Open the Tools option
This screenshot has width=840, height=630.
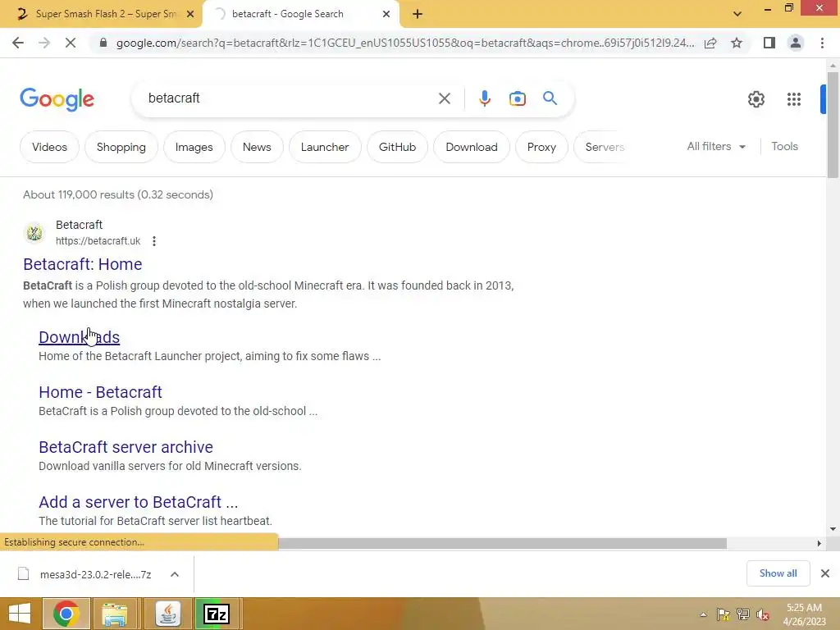pyautogui.click(x=784, y=146)
